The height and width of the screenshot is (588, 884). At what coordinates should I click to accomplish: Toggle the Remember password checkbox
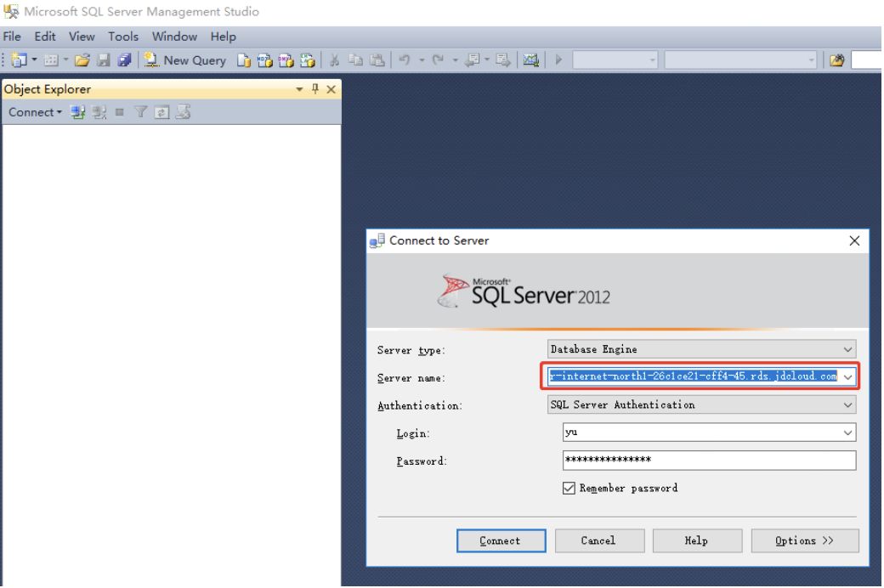coord(569,488)
